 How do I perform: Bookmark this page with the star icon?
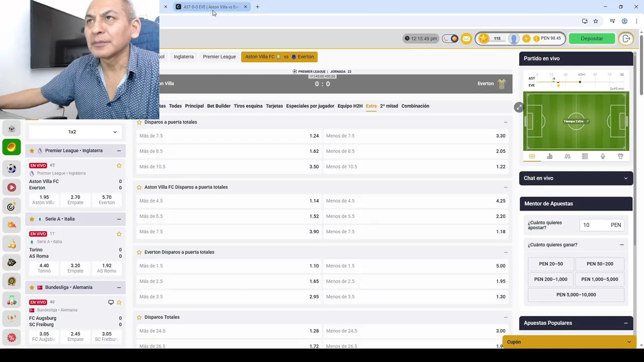click(596, 21)
